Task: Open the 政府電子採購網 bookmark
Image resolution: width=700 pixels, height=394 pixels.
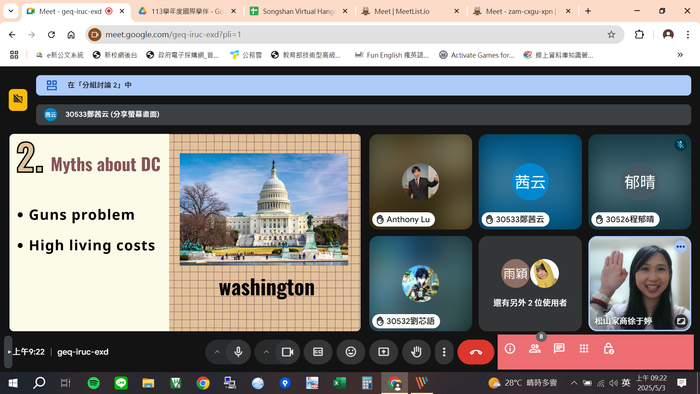Action: 183,55
